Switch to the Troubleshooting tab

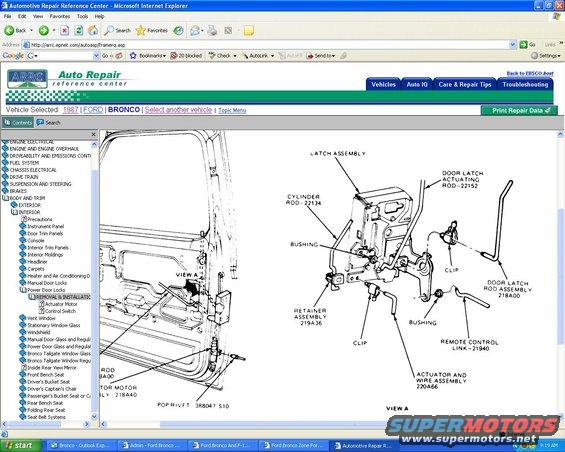(x=525, y=84)
